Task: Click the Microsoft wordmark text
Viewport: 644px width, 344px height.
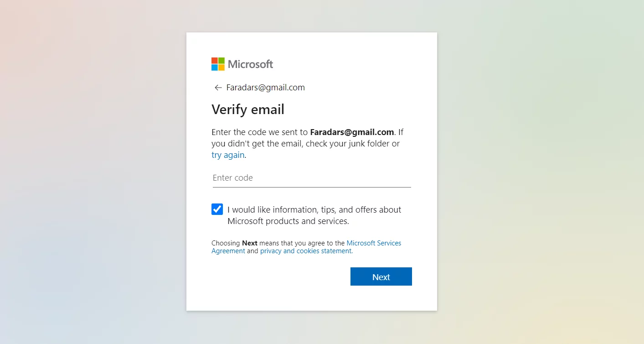Action: (x=250, y=64)
